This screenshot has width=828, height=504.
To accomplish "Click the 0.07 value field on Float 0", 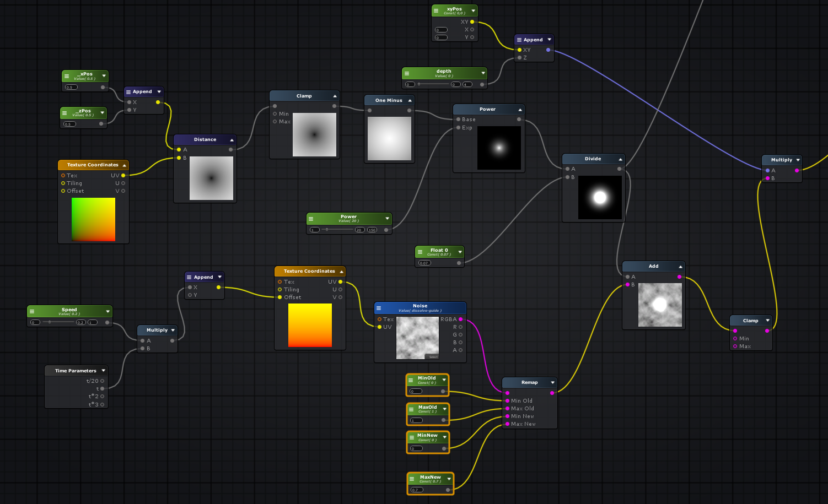I will 424,263.
